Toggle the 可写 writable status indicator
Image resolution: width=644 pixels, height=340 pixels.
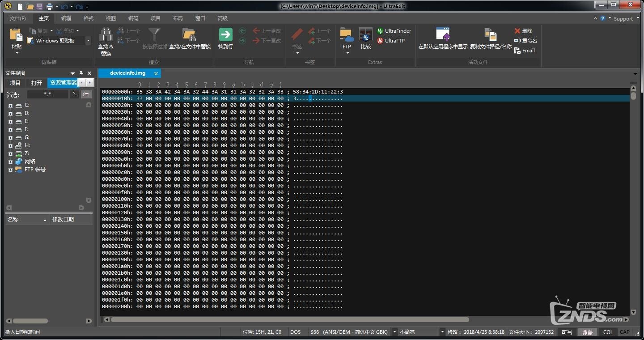coord(567,332)
